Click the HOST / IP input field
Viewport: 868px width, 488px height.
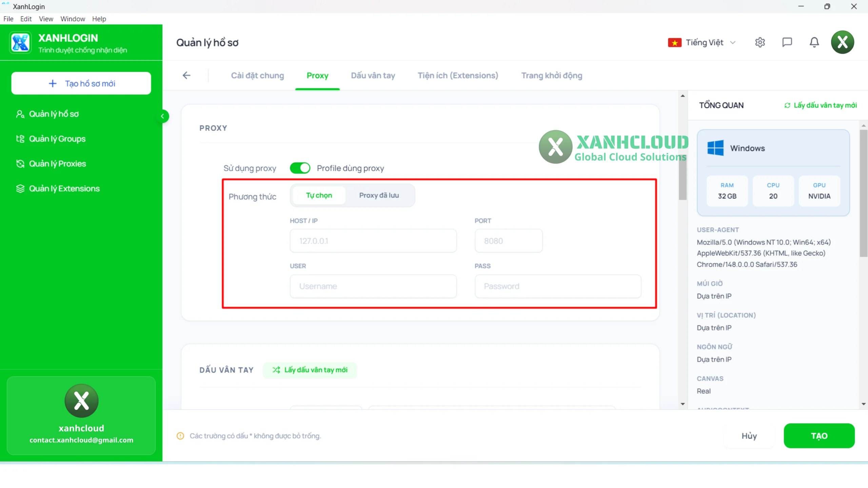[373, 241]
